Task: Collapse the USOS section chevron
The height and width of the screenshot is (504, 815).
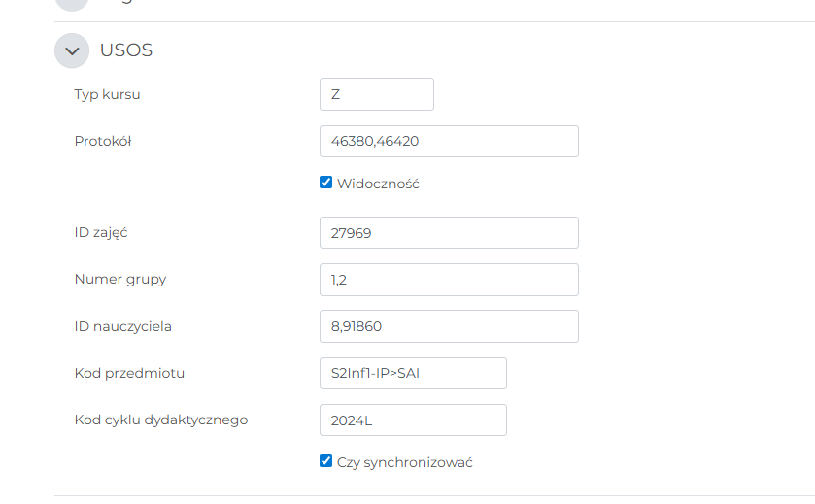Action: click(x=72, y=50)
